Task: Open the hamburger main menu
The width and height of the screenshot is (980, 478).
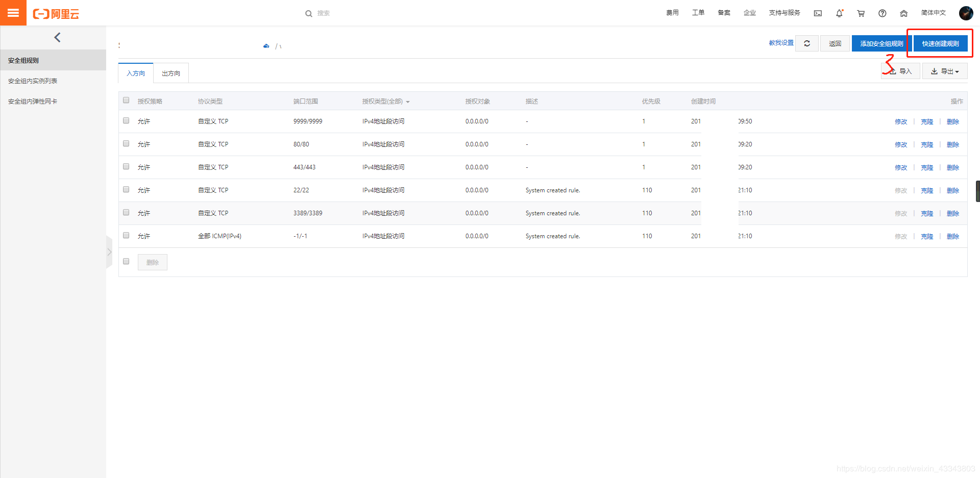Action: 13,13
